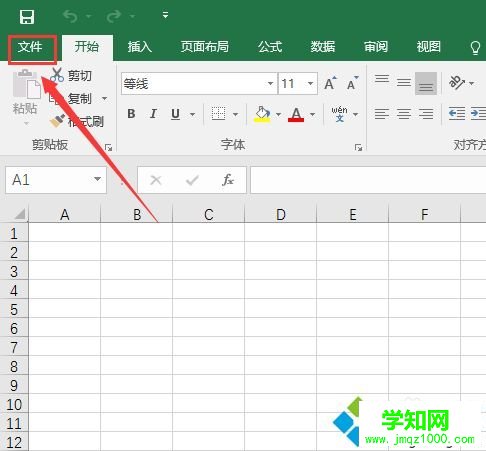
Task: Open the 公式 (Formulas) tab
Action: click(x=270, y=47)
